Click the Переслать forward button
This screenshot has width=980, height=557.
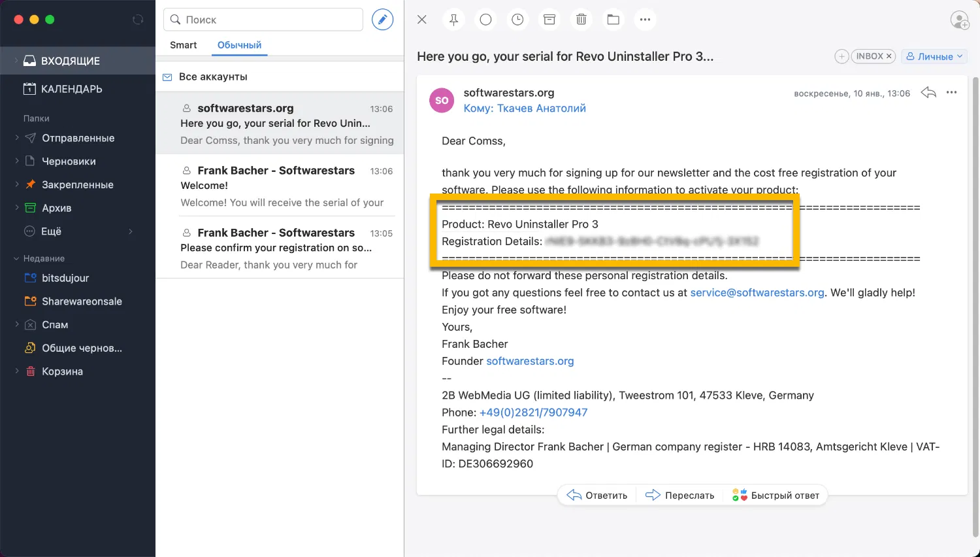click(680, 496)
